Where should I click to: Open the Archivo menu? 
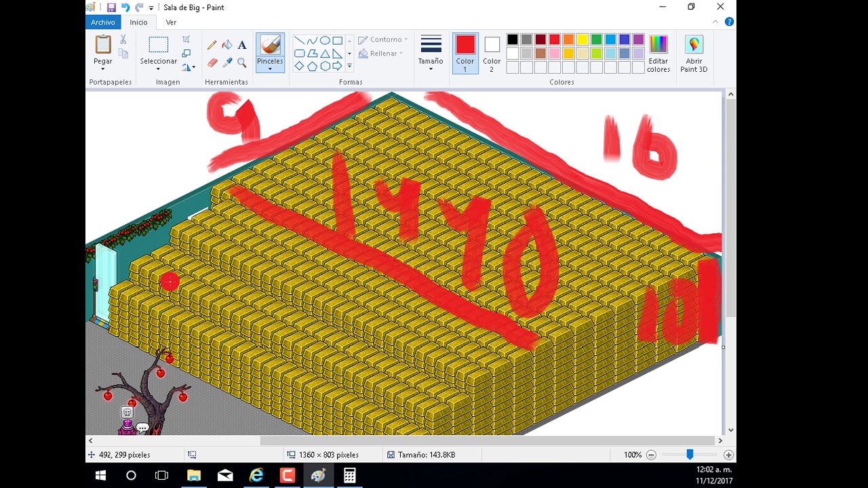[103, 22]
